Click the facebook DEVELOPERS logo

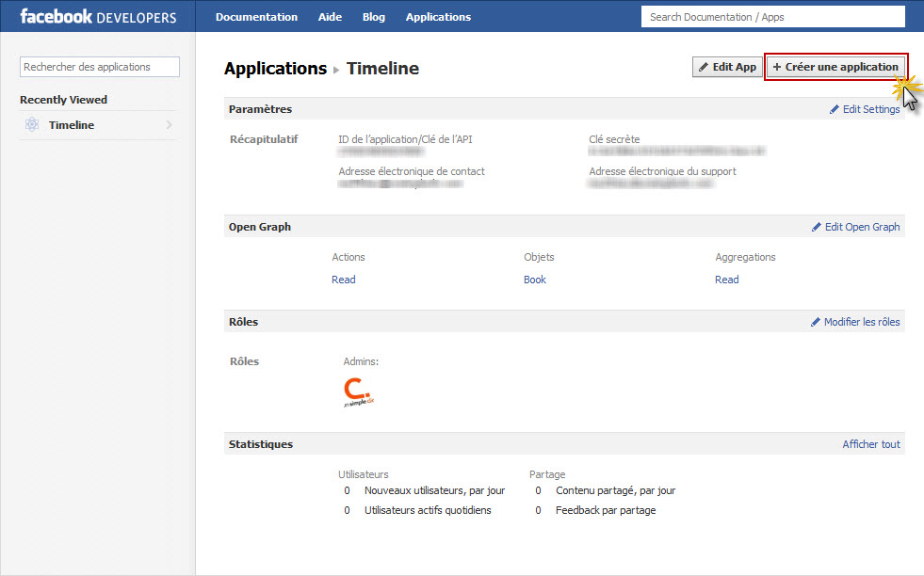click(98, 17)
